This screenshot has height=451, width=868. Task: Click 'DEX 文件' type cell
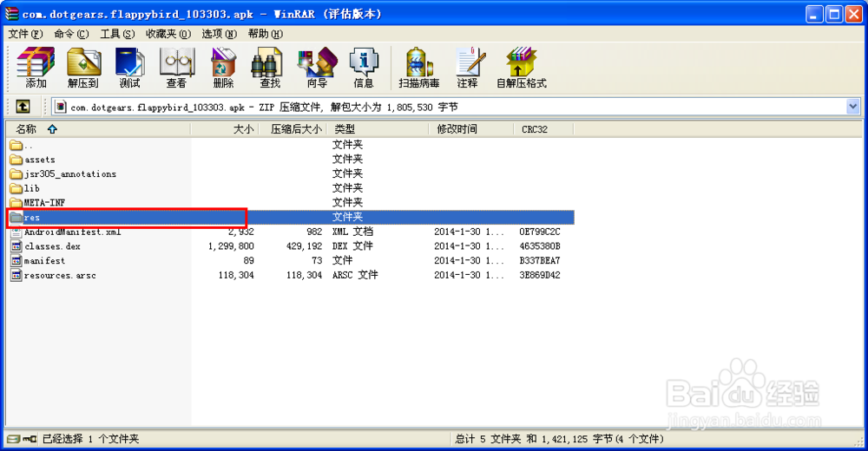click(x=352, y=246)
